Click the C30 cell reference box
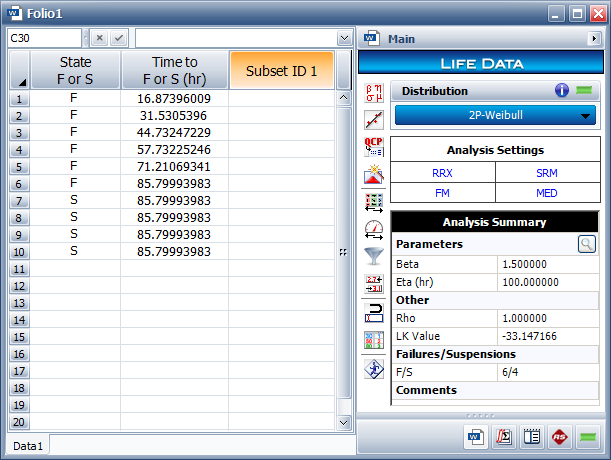The height and width of the screenshot is (460, 611). 42,38
